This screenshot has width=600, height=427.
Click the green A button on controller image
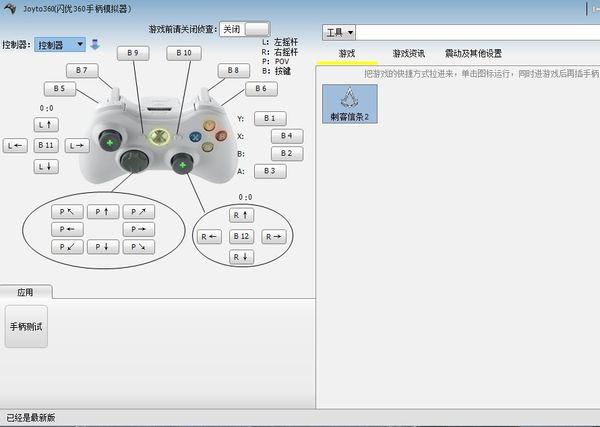pyautogui.click(x=207, y=147)
